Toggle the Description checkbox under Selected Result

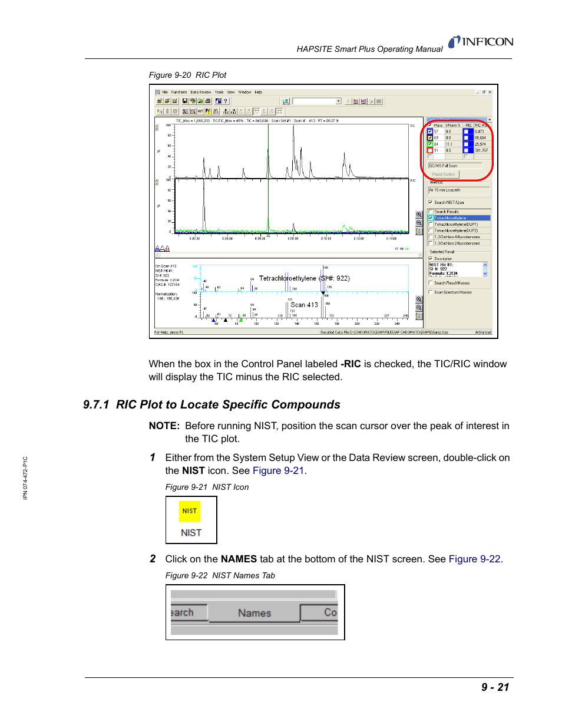pyautogui.click(x=431, y=258)
